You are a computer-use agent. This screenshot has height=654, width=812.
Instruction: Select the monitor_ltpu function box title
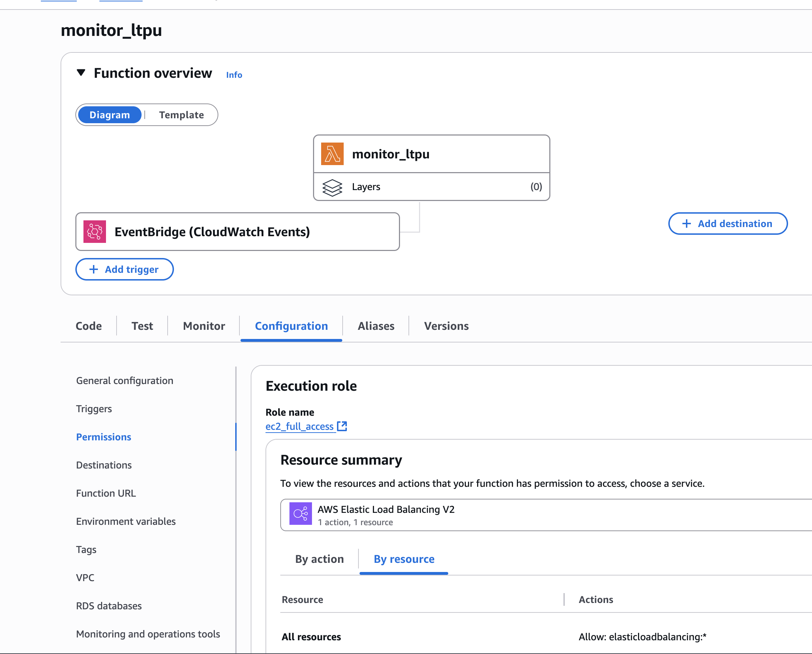(391, 154)
